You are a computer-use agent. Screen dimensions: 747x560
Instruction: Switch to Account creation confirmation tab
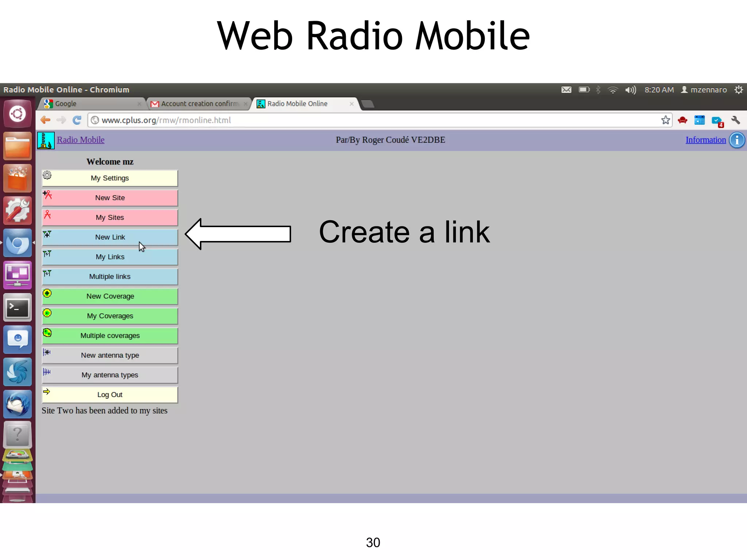click(x=200, y=104)
